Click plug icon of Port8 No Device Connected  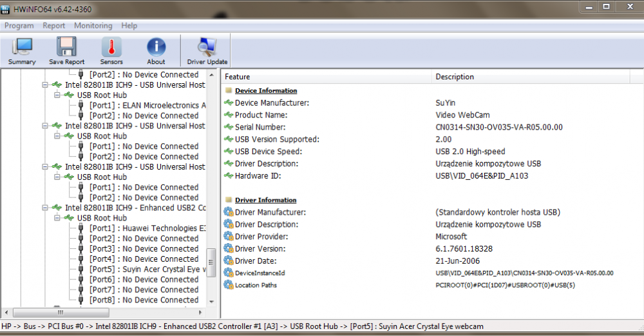81,300
